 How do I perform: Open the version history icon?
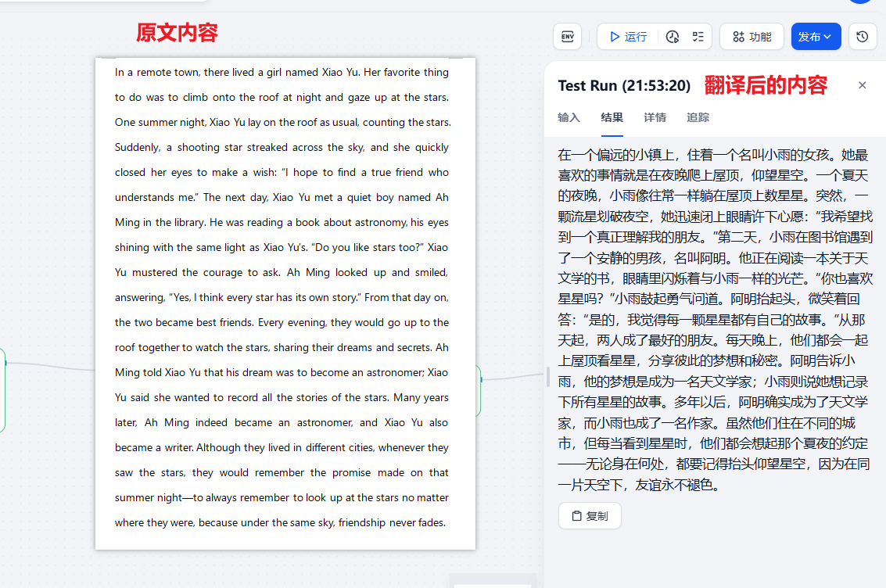863,37
